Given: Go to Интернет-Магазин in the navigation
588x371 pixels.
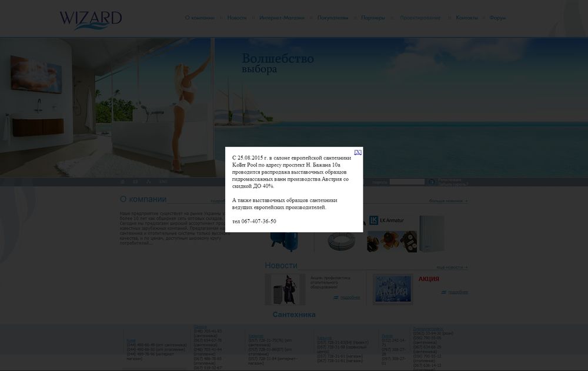Looking at the screenshot, I should point(282,18).
